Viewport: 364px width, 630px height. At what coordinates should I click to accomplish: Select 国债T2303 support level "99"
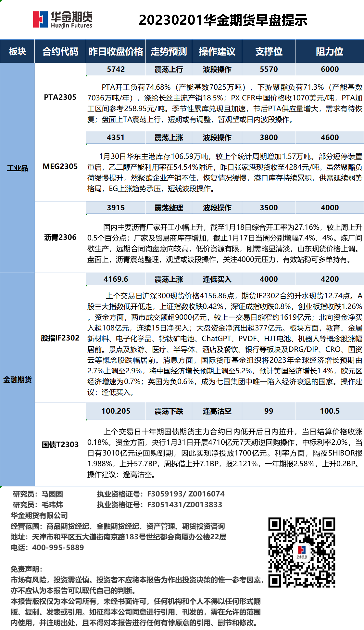point(269,411)
